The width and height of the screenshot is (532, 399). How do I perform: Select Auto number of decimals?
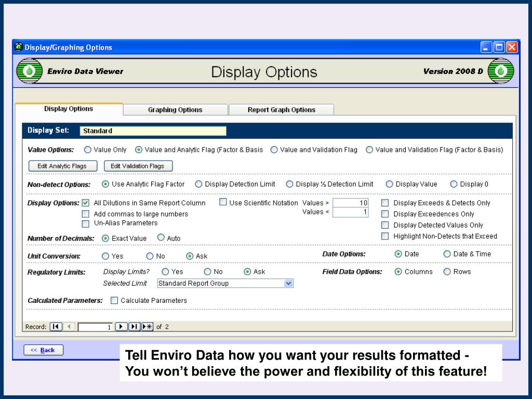(x=161, y=237)
